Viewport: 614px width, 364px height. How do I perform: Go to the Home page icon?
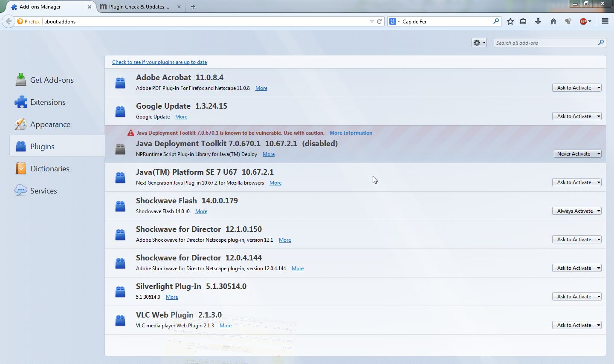pyautogui.click(x=553, y=21)
